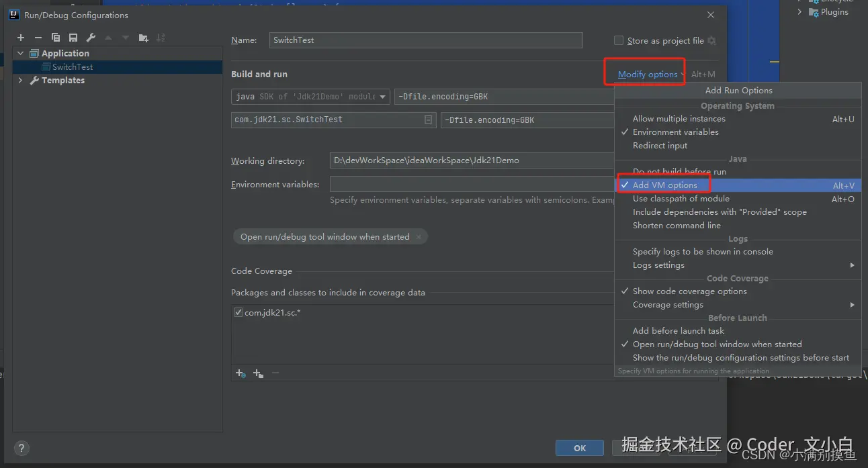This screenshot has height=468, width=868.
Task: Click the 'Code Coverage' section label
Action: click(261, 271)
